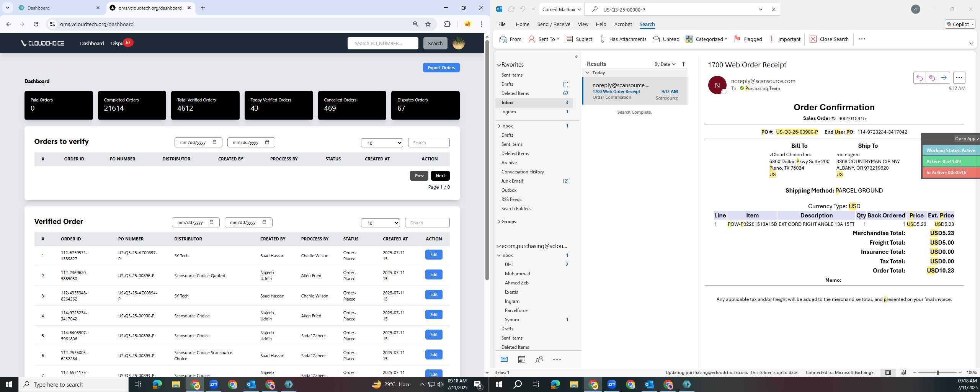Expand Groups section in folder pane
This screenshot has width=980, height=392.
coord(499,222)
